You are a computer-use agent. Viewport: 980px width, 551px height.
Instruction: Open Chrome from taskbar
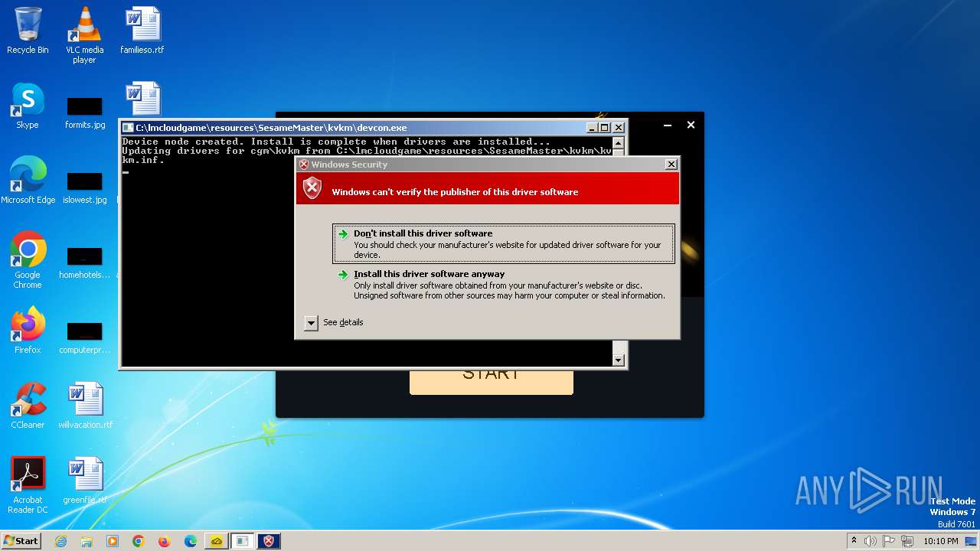click(x=139, y=541)
